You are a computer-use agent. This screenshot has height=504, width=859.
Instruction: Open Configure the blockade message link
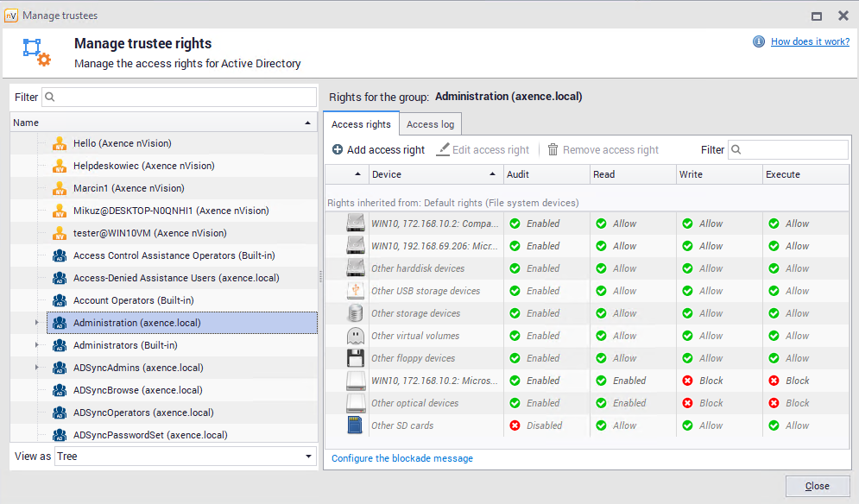click(402, 458)
